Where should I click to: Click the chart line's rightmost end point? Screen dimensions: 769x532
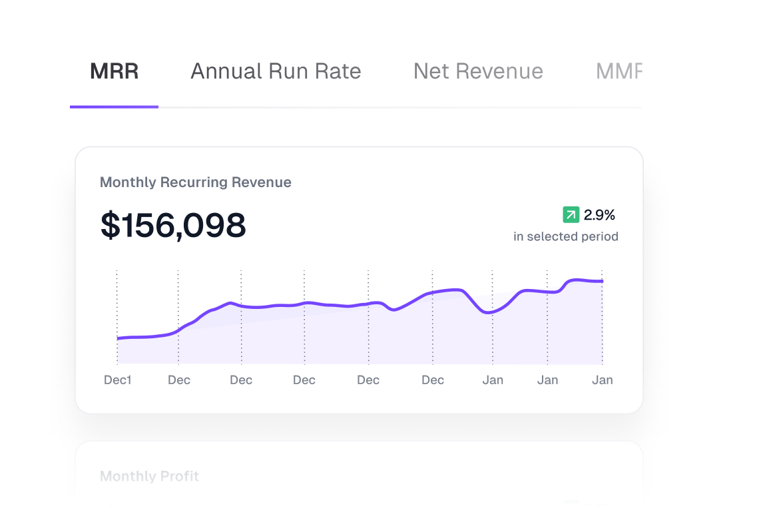point(602,281)
